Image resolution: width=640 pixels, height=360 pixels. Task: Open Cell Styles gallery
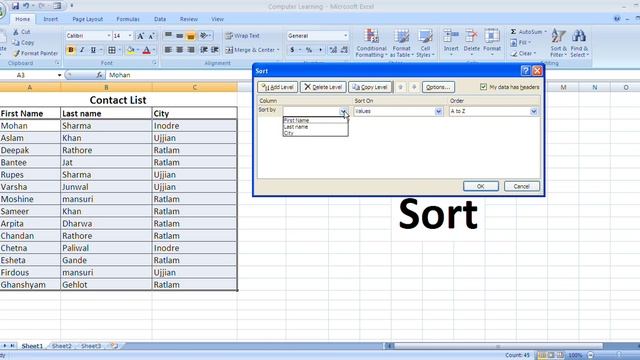click(x=425, y=43)
